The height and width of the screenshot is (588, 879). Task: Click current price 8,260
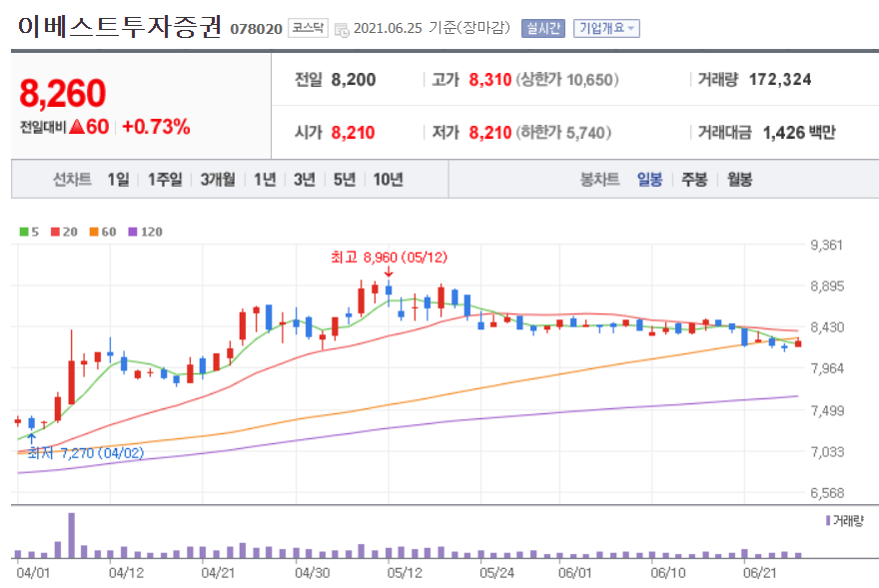tap(63, 93)
